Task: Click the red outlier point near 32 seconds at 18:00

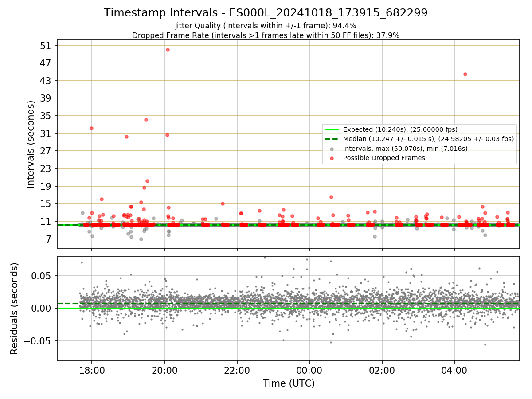Action: [91, 128]
